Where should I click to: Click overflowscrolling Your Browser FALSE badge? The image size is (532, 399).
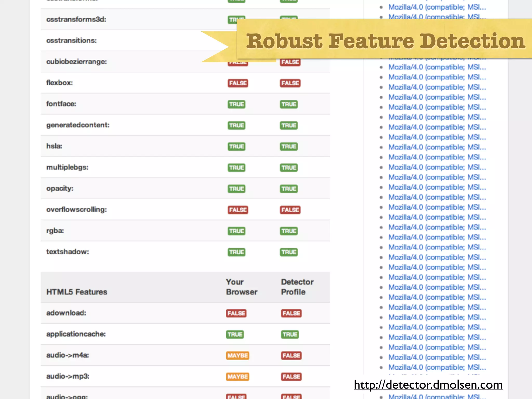238,210
